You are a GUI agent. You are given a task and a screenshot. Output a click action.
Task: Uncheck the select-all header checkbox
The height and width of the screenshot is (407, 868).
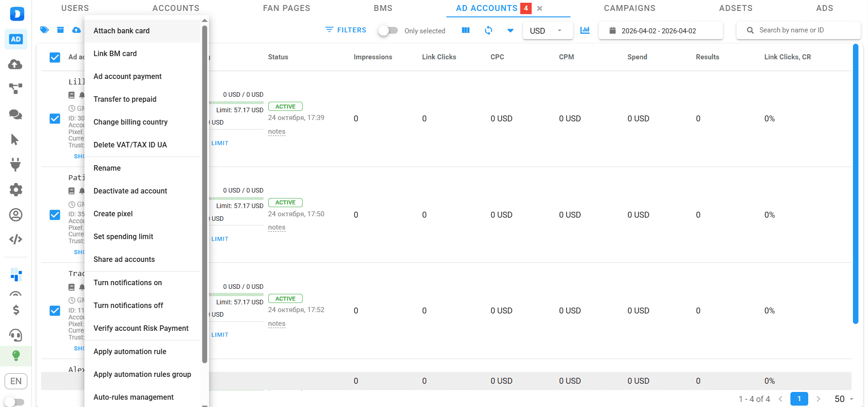click(x=55, y=57)
